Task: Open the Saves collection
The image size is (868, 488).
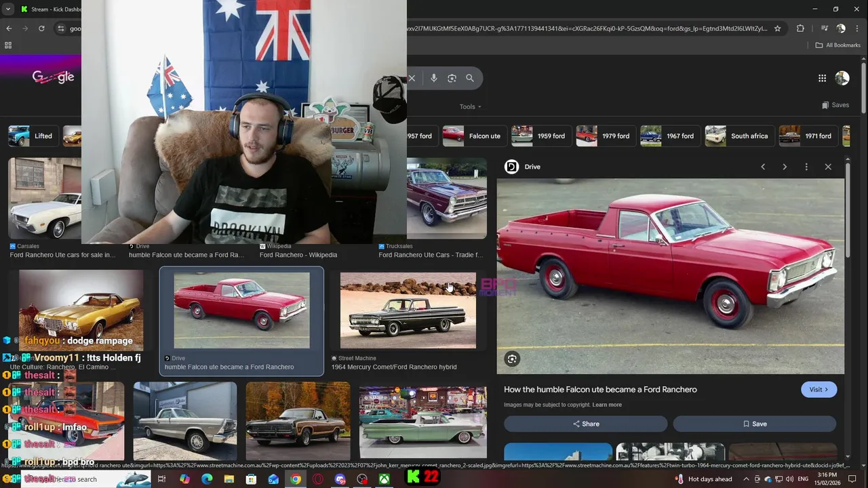Action: [x=835, y=105]
